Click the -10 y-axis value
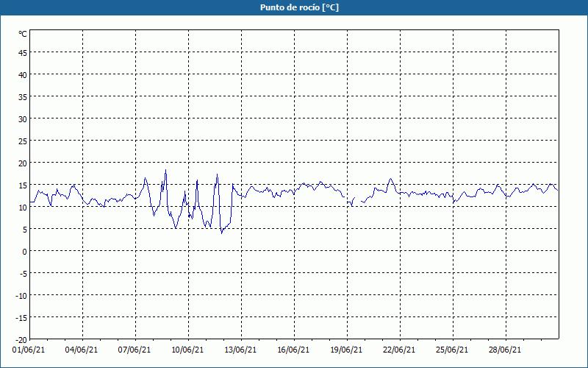The height and width of the screenshot is (368, 588). coord(21,296)
